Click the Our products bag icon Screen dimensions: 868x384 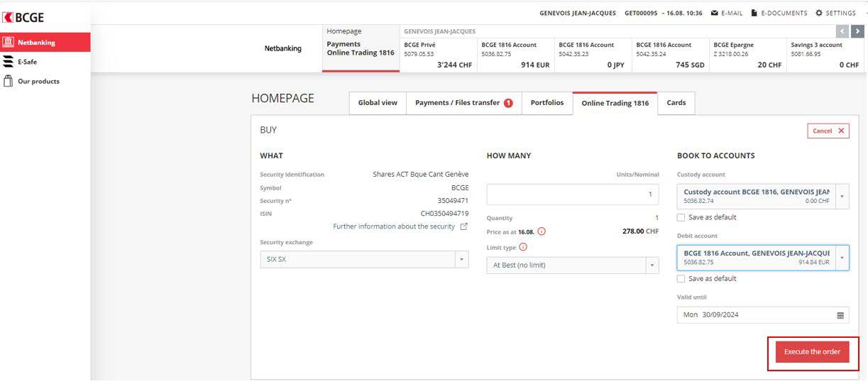[9, 81]
